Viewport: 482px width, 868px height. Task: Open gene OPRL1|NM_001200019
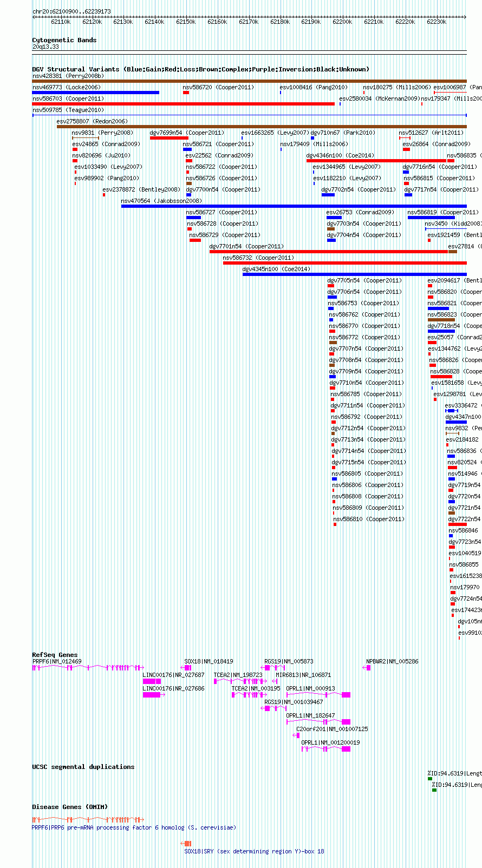[x=331, y=742]
